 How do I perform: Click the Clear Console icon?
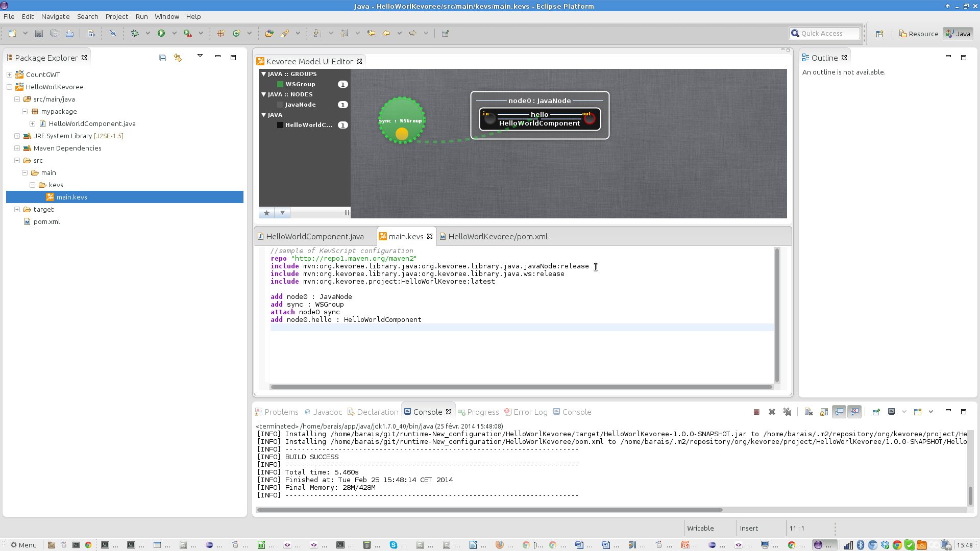tap(808, 412)
